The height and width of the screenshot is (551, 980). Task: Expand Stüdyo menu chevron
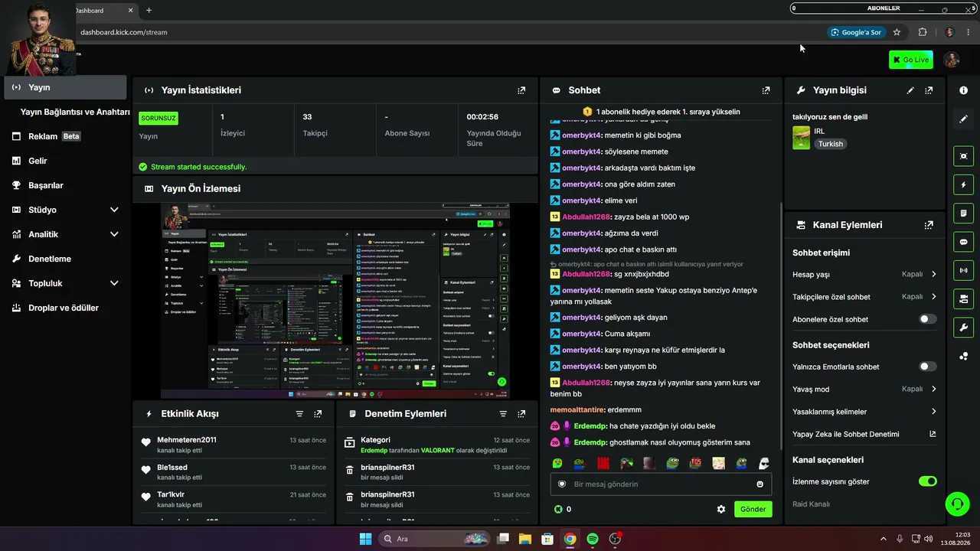click(x=114, y=210)
